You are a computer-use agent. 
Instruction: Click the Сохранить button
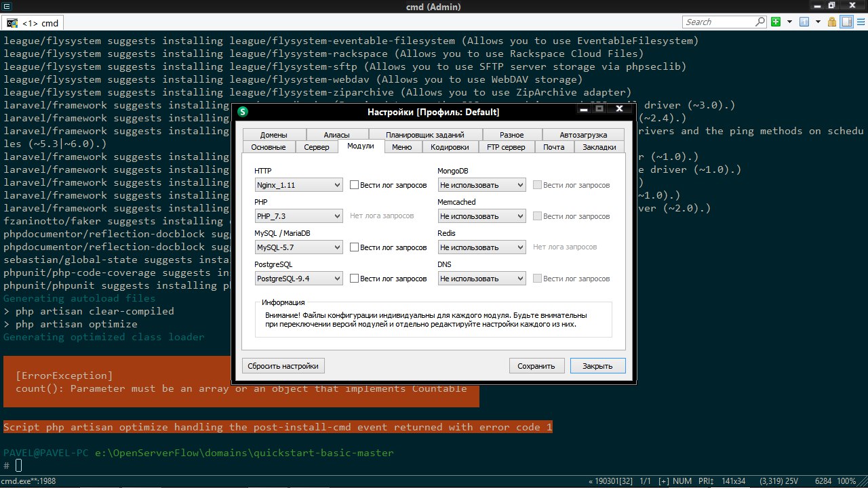pos(536,366)
